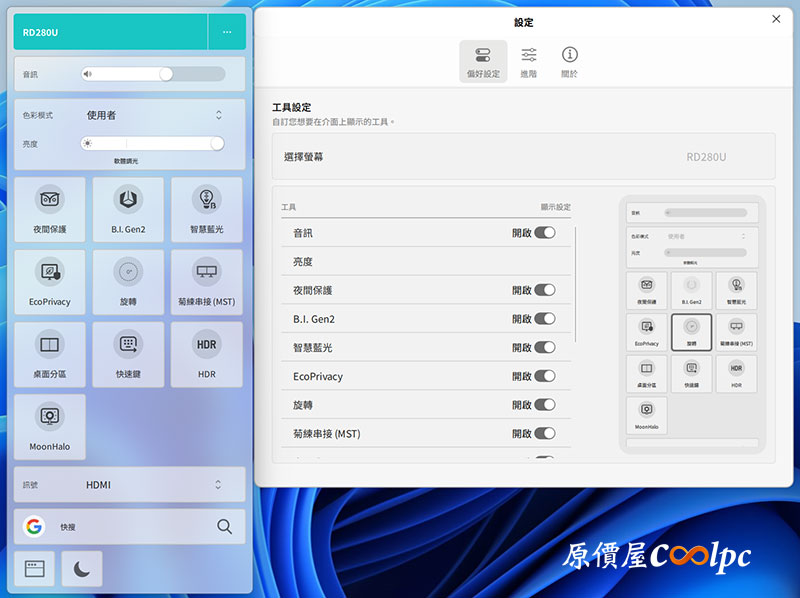Click the RD280U monitor header button
The width and height of the screenshot is (800, 598).
(111, 32)
